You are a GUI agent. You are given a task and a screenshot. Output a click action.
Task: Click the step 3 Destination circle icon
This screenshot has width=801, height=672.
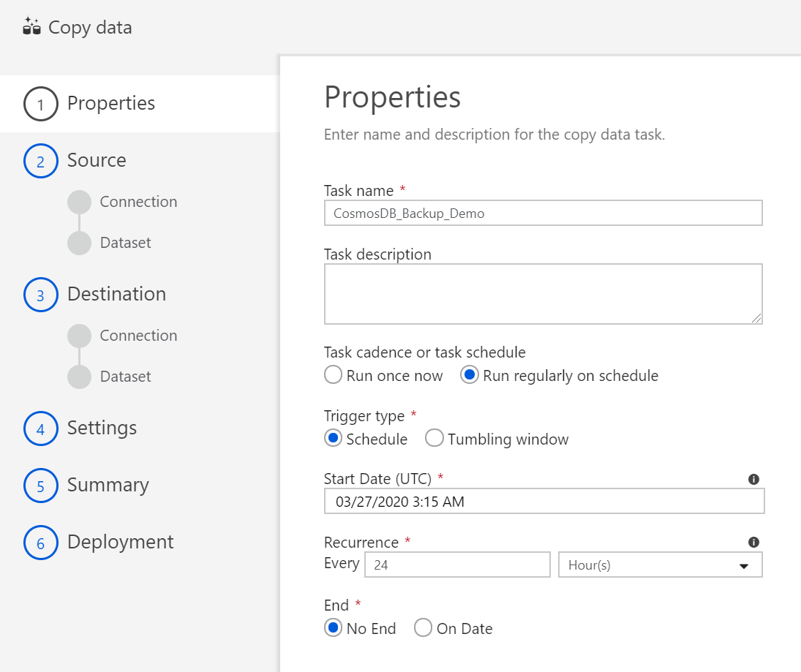pyautogui.click(x=40, y=295)
